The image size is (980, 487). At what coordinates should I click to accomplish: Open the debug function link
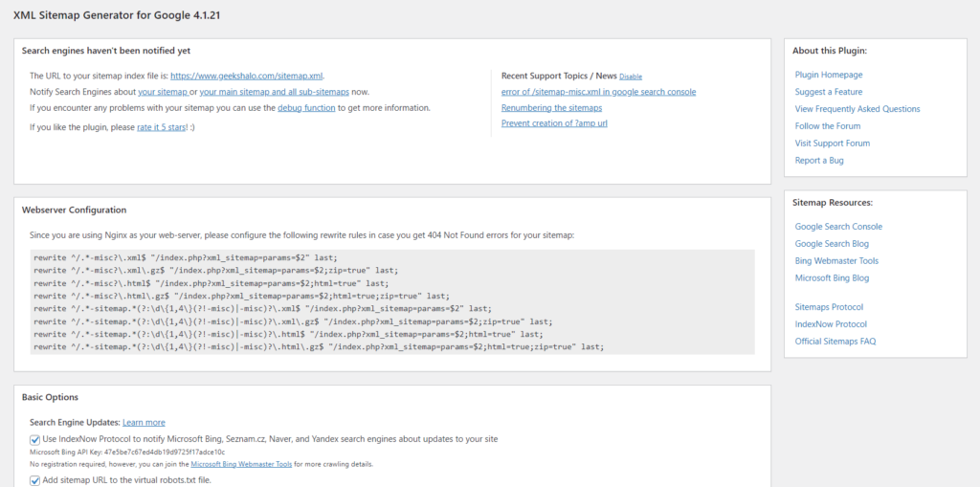click(x=306, y=107)
